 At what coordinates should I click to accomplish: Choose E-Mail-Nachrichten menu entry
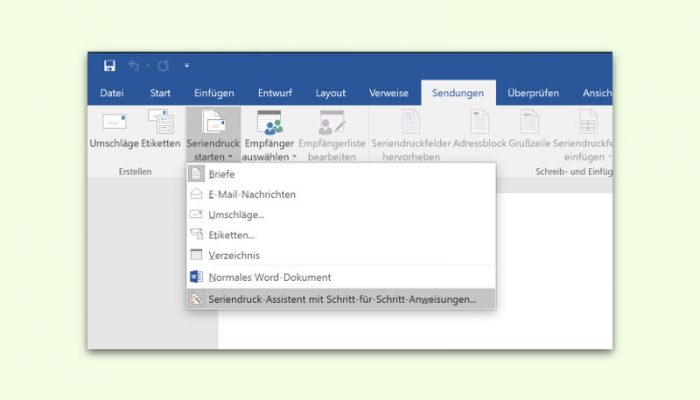coord(341,194)
